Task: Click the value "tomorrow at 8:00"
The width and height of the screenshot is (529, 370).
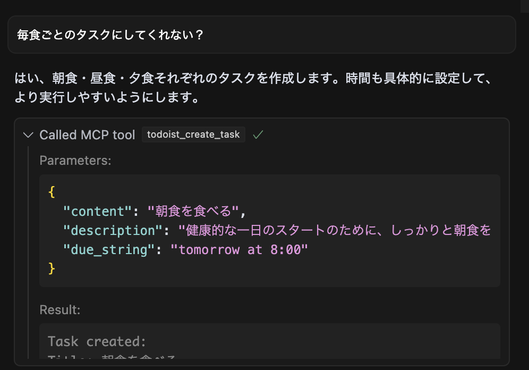Action: point(239,250)
